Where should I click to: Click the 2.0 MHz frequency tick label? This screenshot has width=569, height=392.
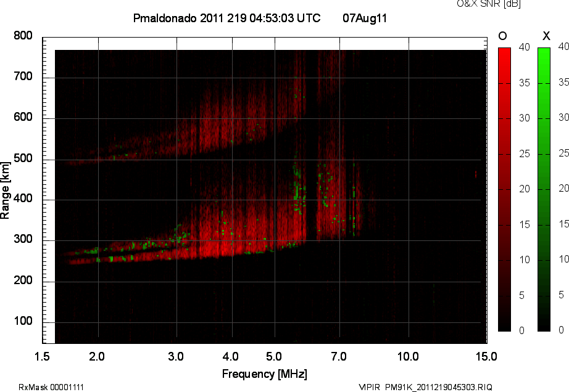pos(97,356)
